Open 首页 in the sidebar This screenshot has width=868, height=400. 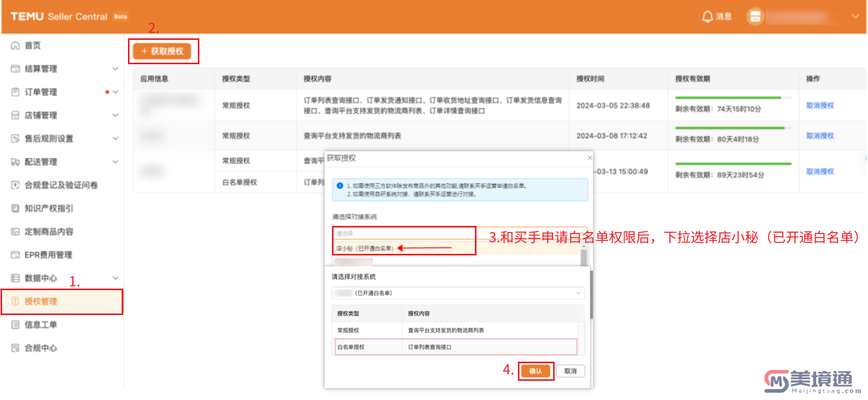(x=33, y=46)
